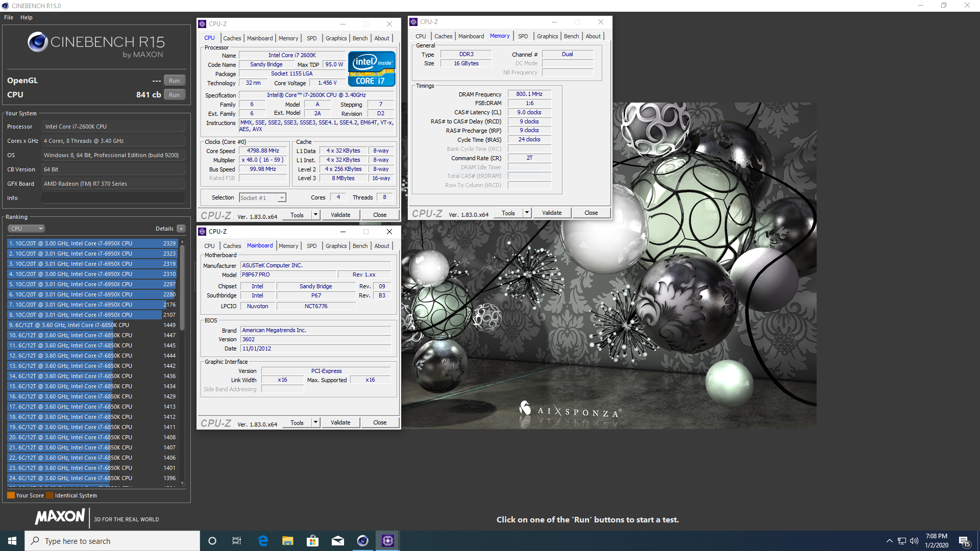Click Close button in Memory window
Image resolution: width=980 pixels, height=551 pixels.
click(x=591, y=213)
